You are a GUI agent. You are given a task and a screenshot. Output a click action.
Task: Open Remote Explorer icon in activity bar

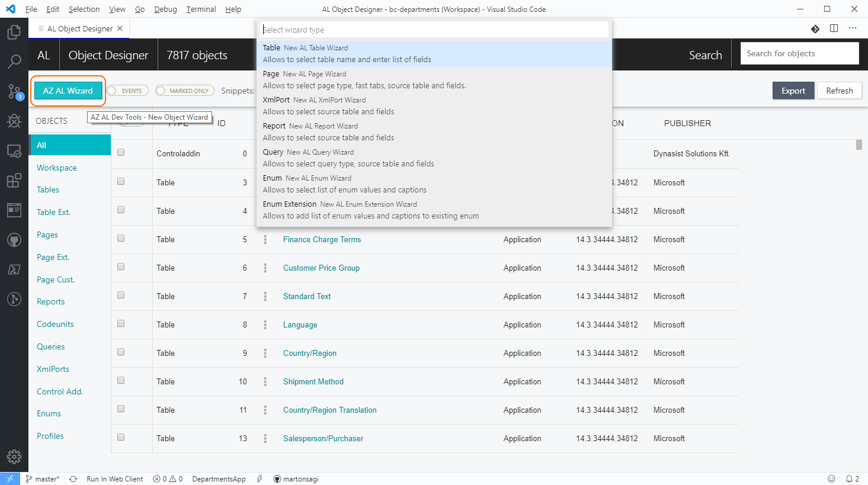[x=14, y=151]
